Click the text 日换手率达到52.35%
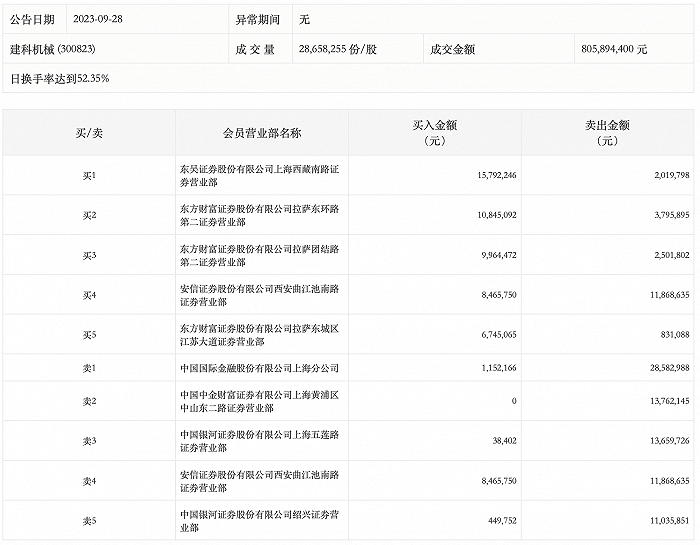Screen dimensions: 700x545 [60, 79]
